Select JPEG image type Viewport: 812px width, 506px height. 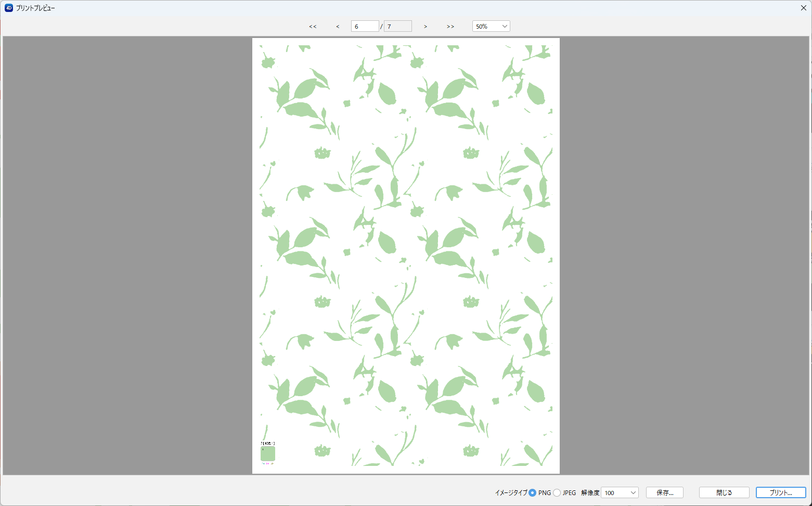[557, 493]
